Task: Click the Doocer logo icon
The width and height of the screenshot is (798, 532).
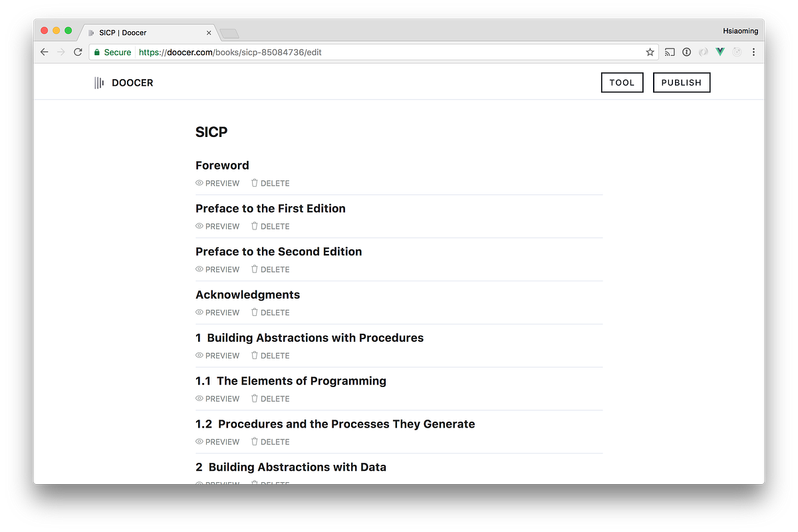Action: coord(100,82)
